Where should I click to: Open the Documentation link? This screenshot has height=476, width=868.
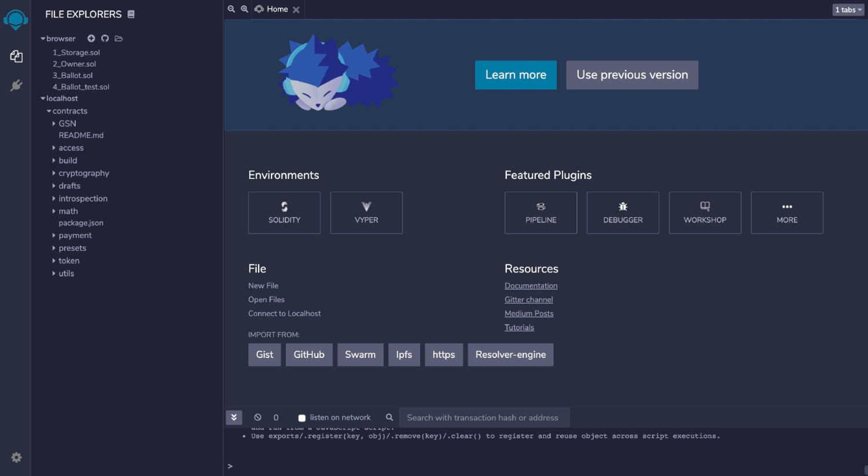point(531,285)
